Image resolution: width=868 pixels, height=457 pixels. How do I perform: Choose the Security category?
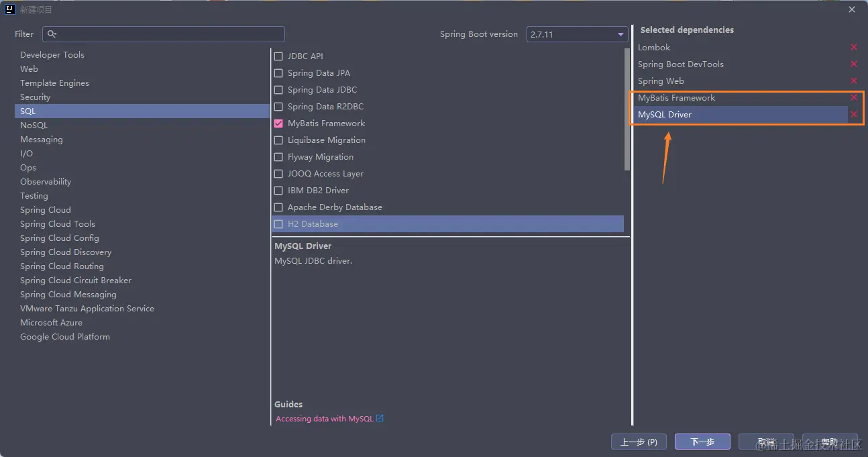coord(35,97)
